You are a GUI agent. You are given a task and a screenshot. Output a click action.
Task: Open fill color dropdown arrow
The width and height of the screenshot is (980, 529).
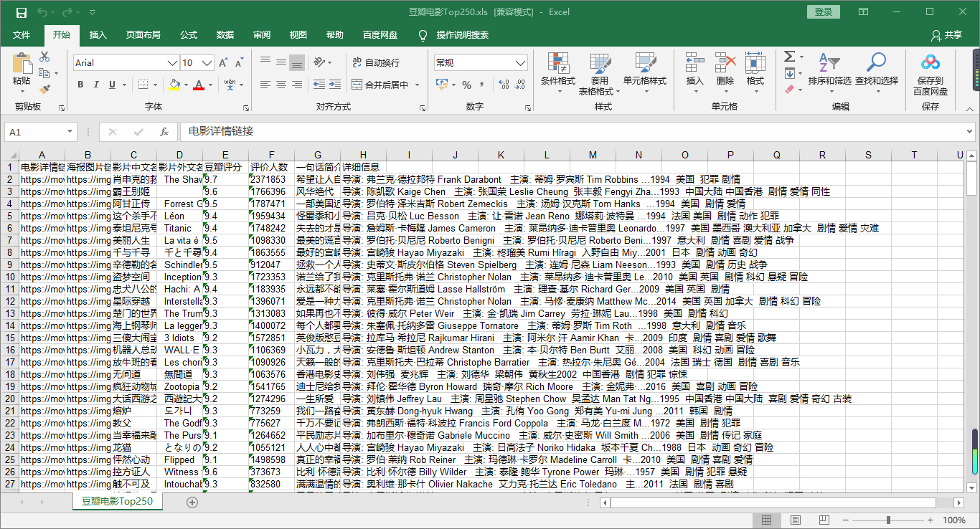point(184,85)
